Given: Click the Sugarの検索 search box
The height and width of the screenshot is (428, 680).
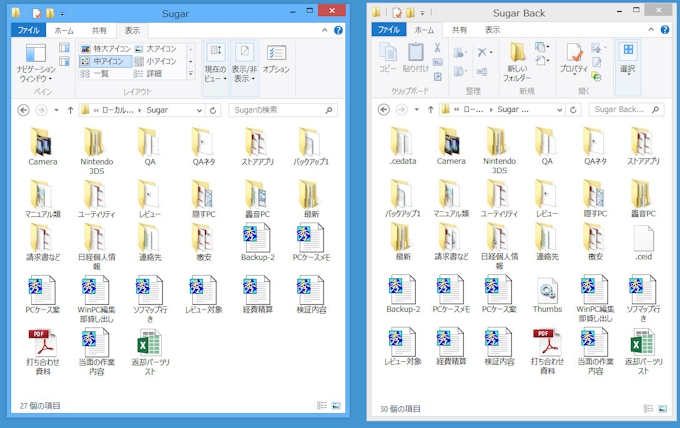Looking at the screenshot, I should point(283,110).
